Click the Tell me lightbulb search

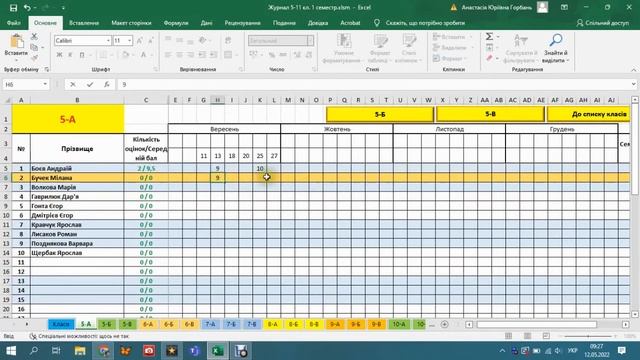pos(377,23)
